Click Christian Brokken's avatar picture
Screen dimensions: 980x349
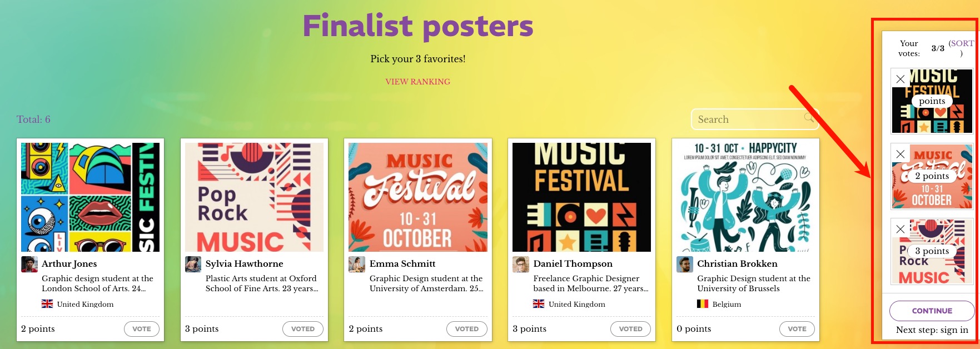[x=684, y=264]
